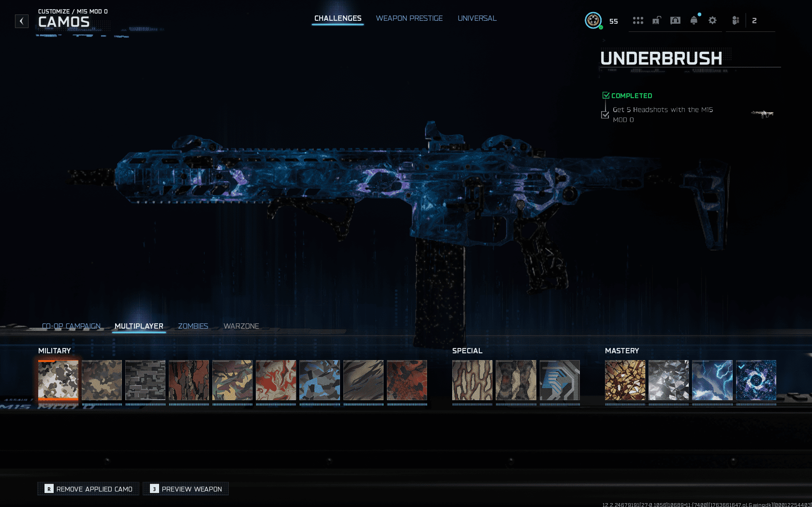Image resolution: width=812 pixels, height=507 pixels.
Task: Select the blue shard geometric military camo
Action: coord(319,380)
